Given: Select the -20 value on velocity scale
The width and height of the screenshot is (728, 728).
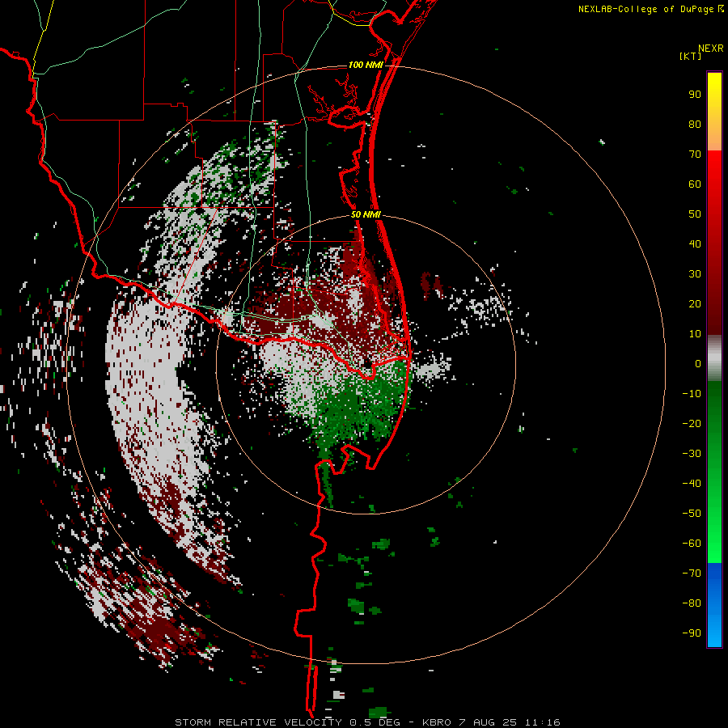Looking at the screenshot, I should (692, 424).
